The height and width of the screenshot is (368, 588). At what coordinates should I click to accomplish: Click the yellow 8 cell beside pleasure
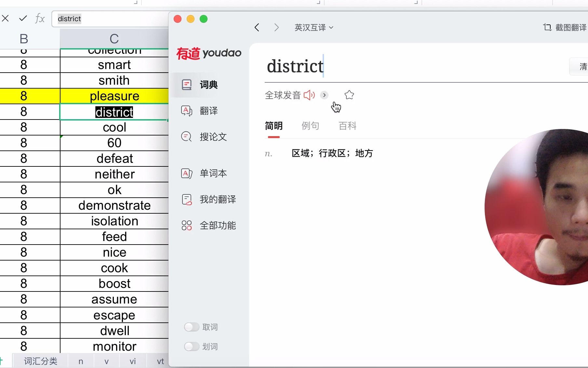pos(30,96)
